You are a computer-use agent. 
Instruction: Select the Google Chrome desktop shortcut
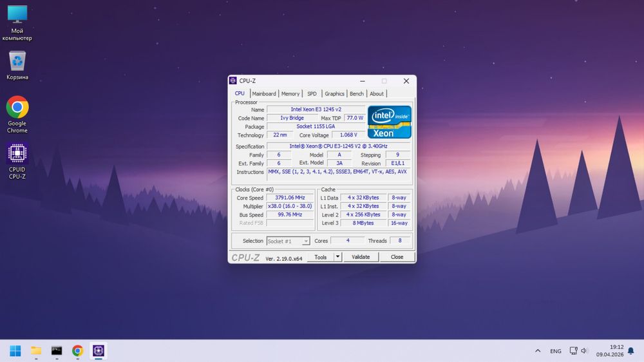[17, 115]
